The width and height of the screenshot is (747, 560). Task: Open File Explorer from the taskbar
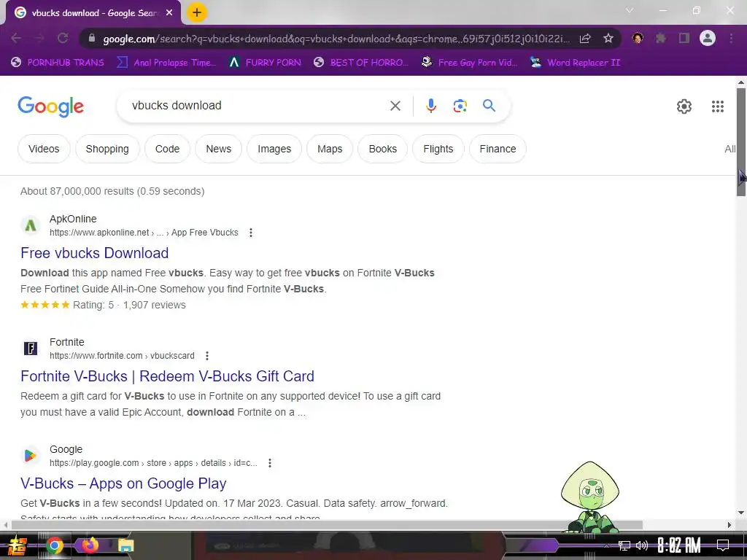coord(125,545)
